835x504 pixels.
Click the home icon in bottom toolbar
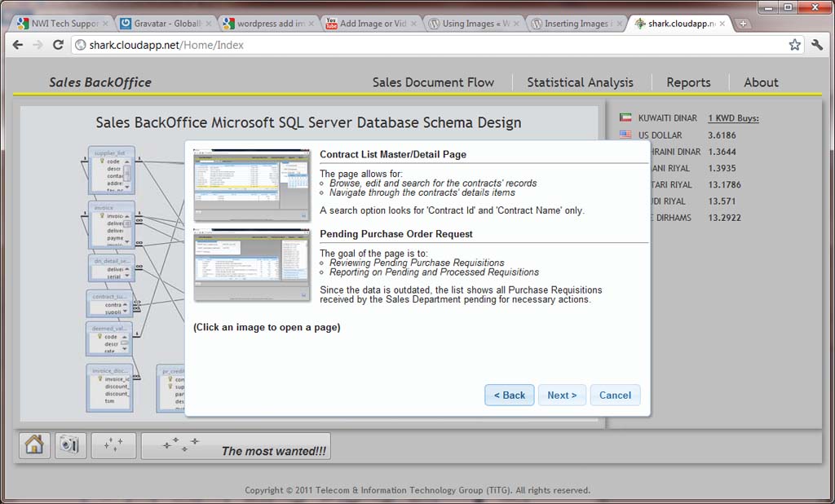pos(34,444)
